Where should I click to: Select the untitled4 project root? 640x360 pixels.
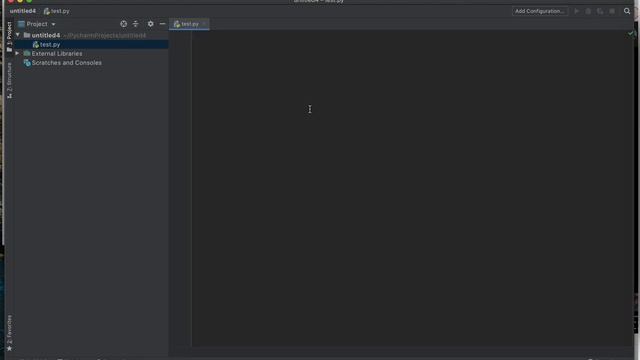point(91,35)
